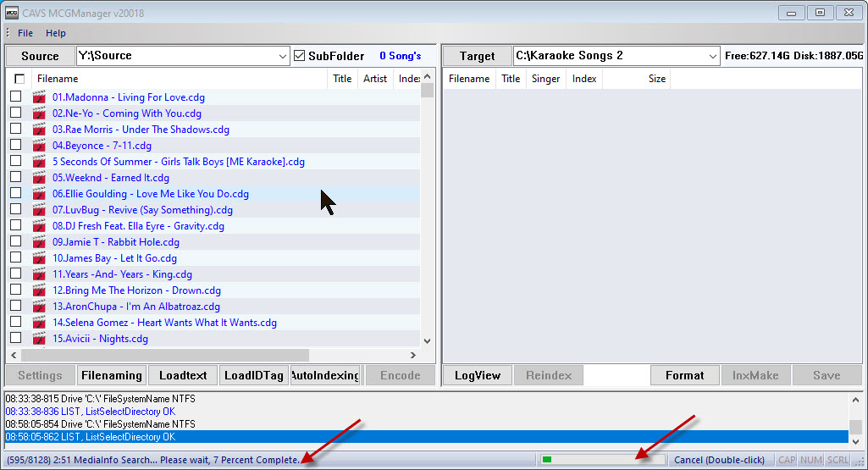Click the source list horizontal scrollbar thumb
Viewport: 868px width, 470px height.
click(164, 355)
